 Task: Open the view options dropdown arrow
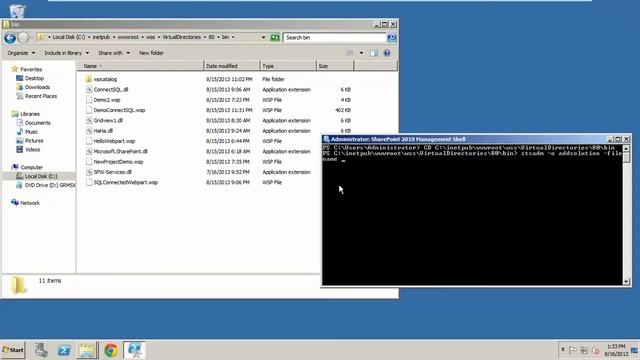361,53
